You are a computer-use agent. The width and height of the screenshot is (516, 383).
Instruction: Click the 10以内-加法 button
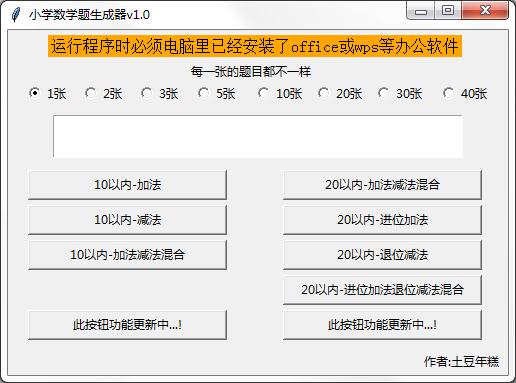pyautogui.click(x=127, y=185)
